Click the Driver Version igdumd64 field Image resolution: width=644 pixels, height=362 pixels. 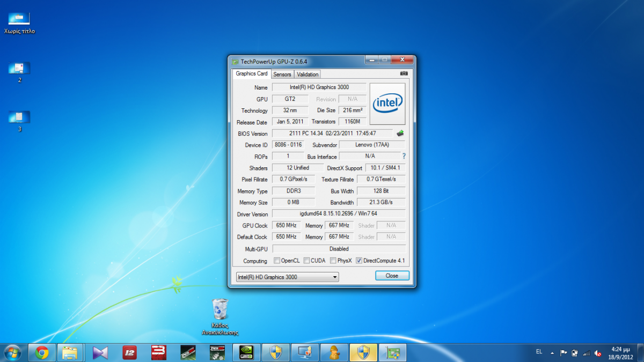(x=339, y=213)
